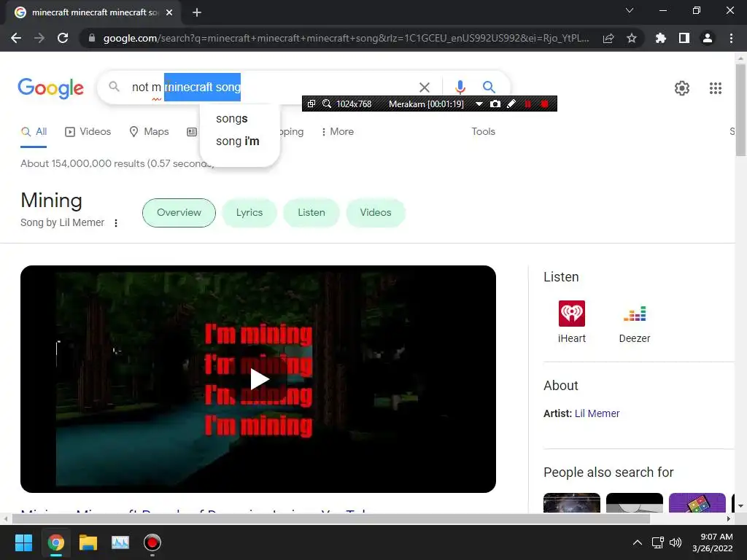
Task: Click the recorder overlay zoom magnifier
Action: 327,104
